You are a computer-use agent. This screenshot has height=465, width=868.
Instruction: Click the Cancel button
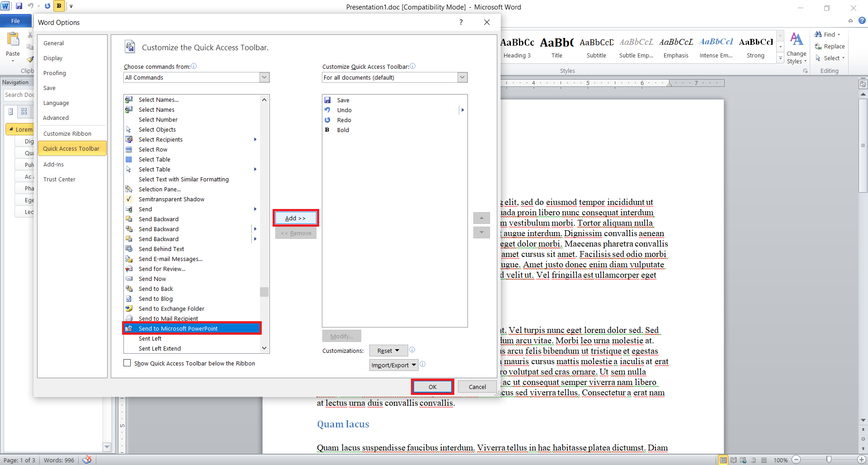point(477,387)
